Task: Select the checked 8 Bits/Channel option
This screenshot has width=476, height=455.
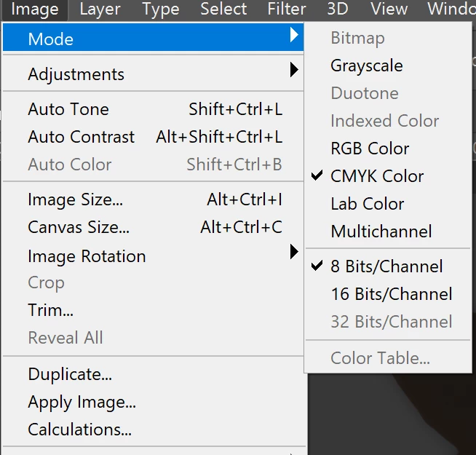Action: [x=386, y=266]
